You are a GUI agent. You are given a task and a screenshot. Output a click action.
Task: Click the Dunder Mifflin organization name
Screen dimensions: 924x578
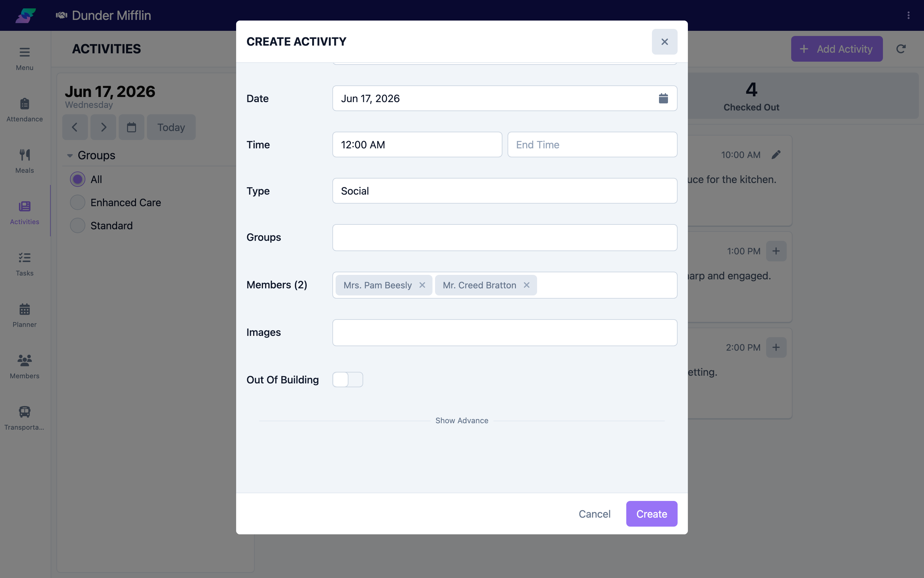[111, 15]
